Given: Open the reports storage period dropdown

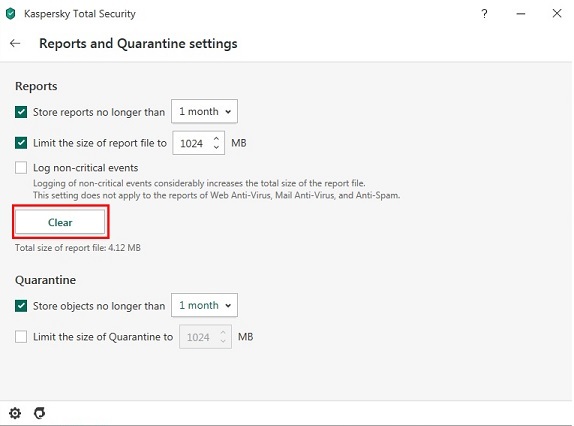Looking at the screenshot, I should [204, 111].
